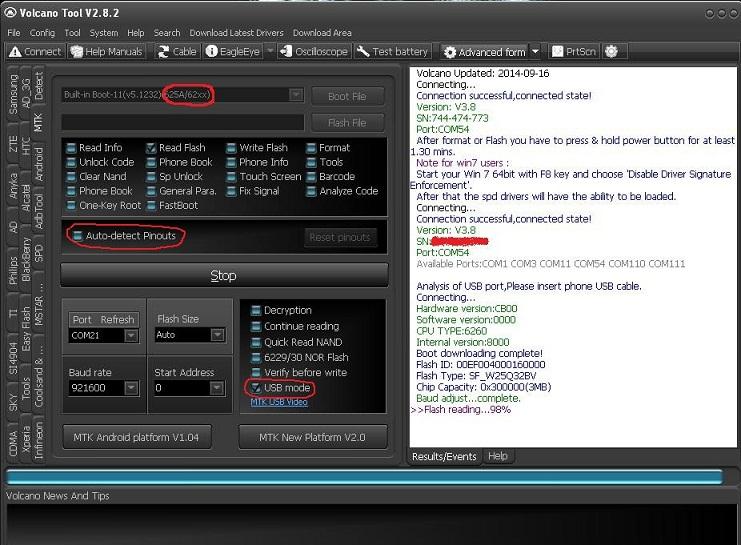Select the Samsung vertical side tab
Viewport: 741px width, 545px height.
pyautogui.click(x=13, y=94)
